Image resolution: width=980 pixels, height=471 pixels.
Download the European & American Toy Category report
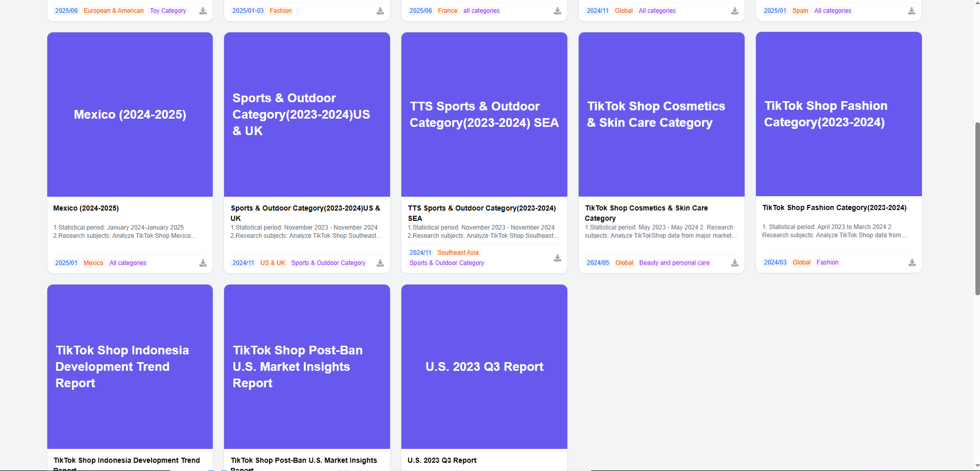point(203,11)
